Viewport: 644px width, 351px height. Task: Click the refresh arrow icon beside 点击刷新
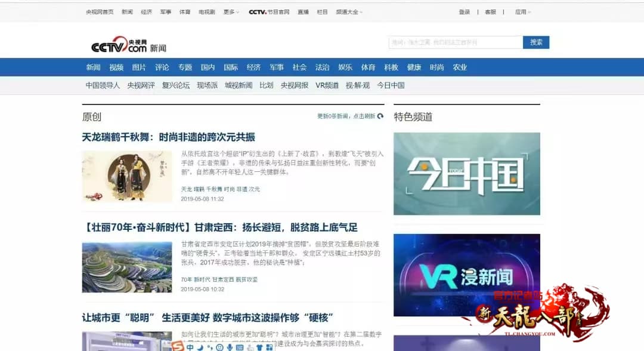[380, 116]
